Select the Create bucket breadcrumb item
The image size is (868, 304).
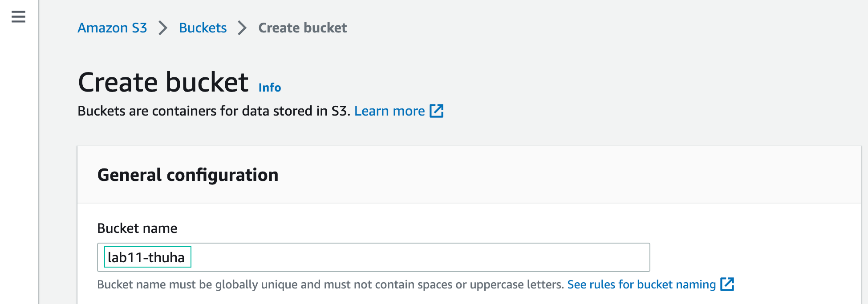pyautogui.click(x=302, y=28)
